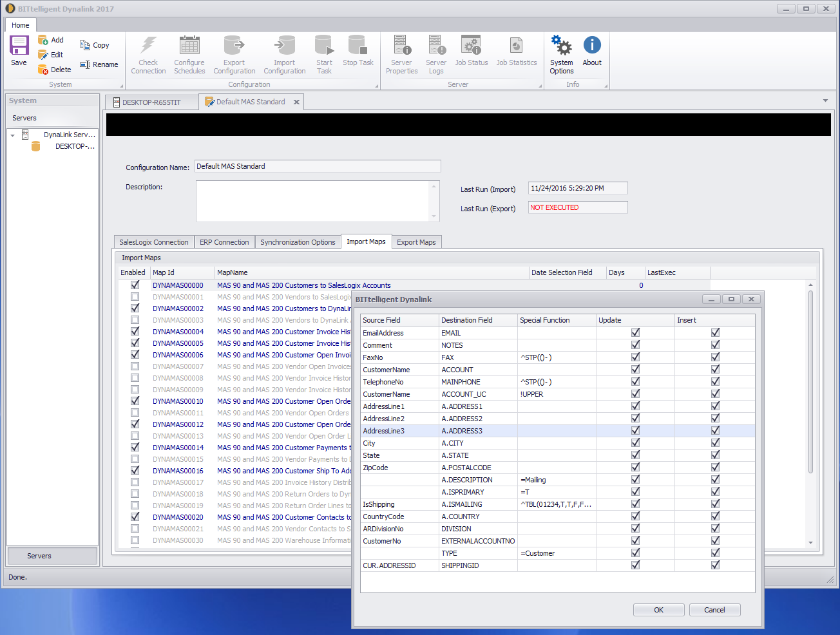Switch to DESKTOP-R6S5TIT document tab
840x635 pixels.
tap(151, 102)
